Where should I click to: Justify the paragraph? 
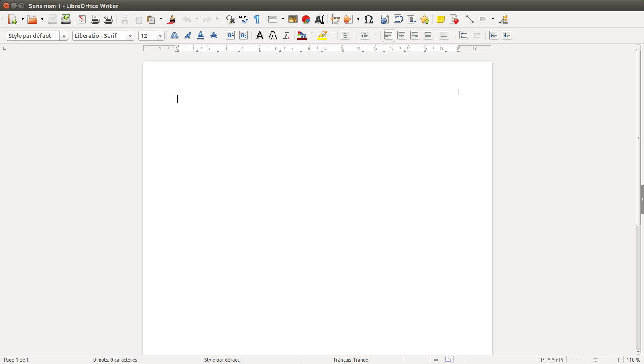(428, 35)
